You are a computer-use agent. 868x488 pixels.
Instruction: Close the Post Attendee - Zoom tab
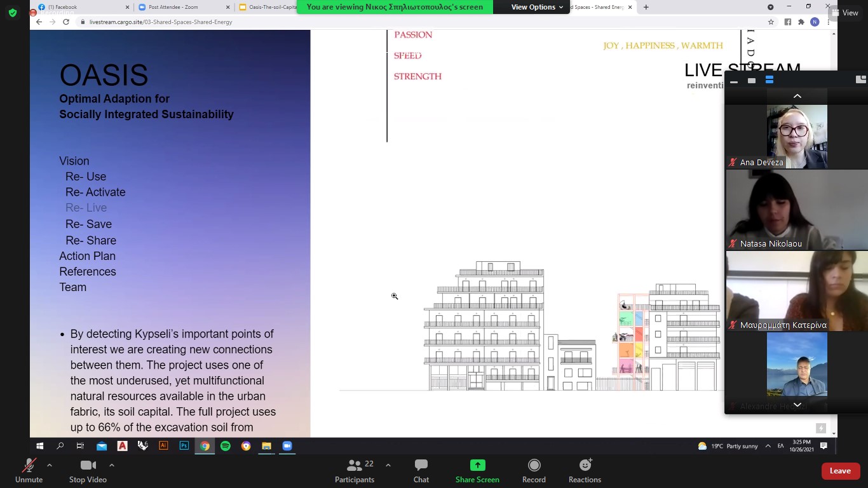(227, 7)
